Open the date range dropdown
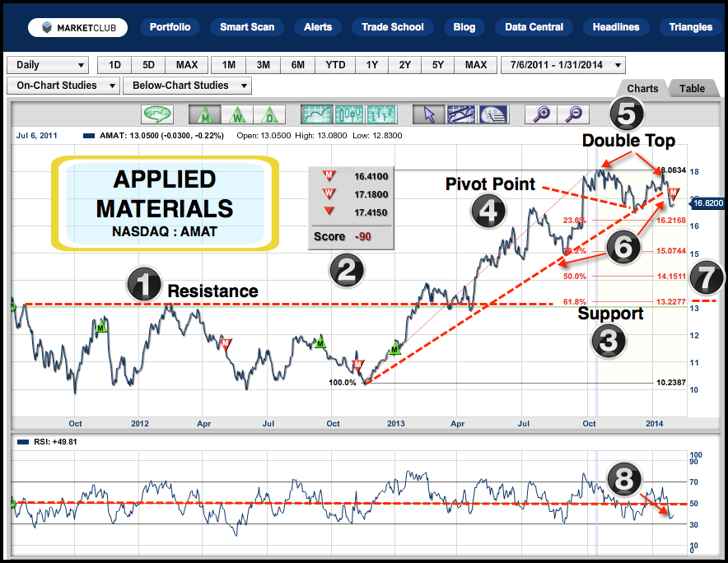This screenshot has width=728, height=563. click(x=562, y=65)
